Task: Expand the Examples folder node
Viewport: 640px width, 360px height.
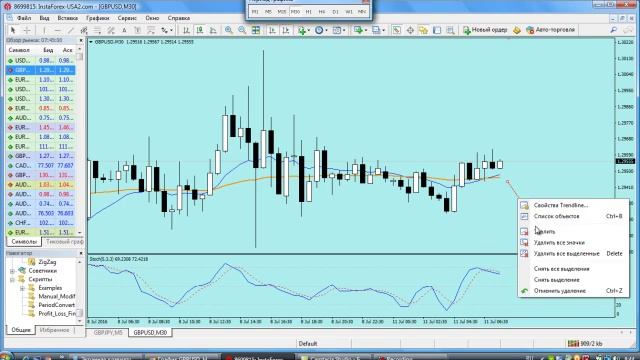Action: click(22, 288)
